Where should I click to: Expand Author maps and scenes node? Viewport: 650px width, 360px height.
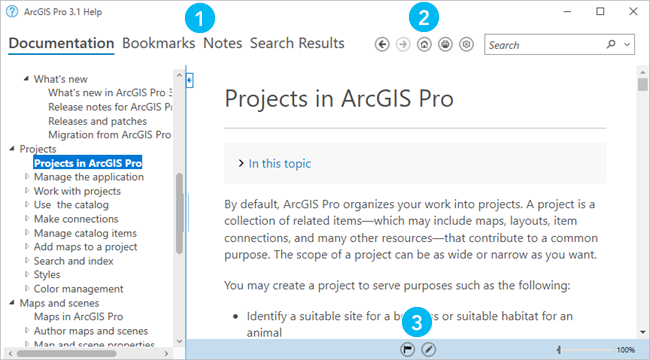coord(27,331)
